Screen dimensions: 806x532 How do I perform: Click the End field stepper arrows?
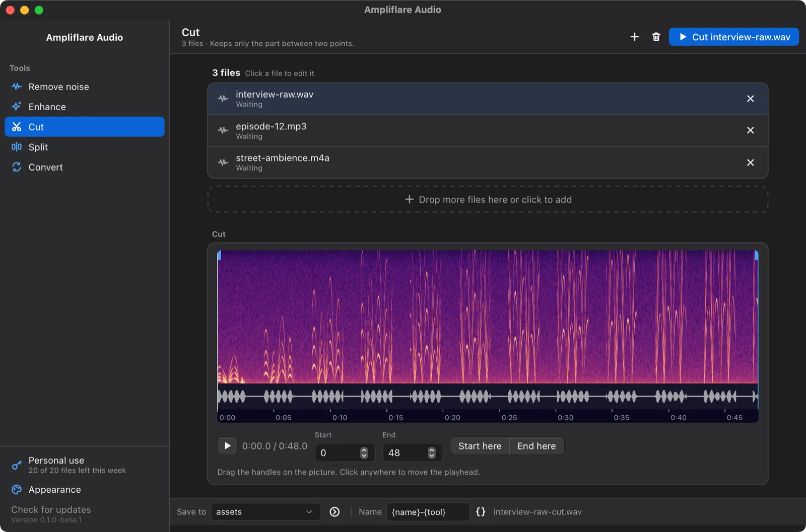pos(432,452)
